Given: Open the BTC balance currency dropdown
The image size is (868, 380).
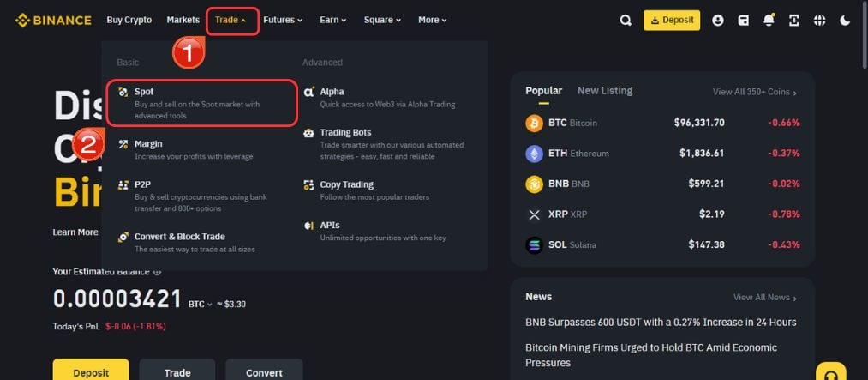Looking at the screenshot, I should click(x=201, y=305).
